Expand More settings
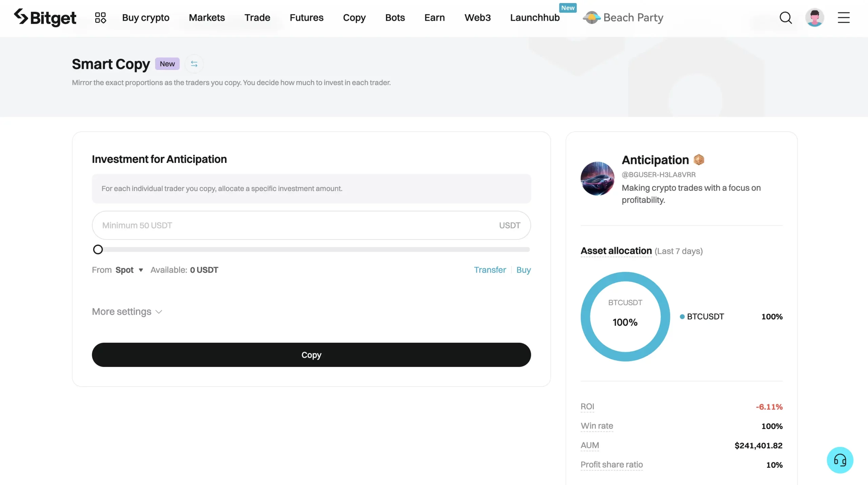This screenshot has height=485, width=868. 127,312
